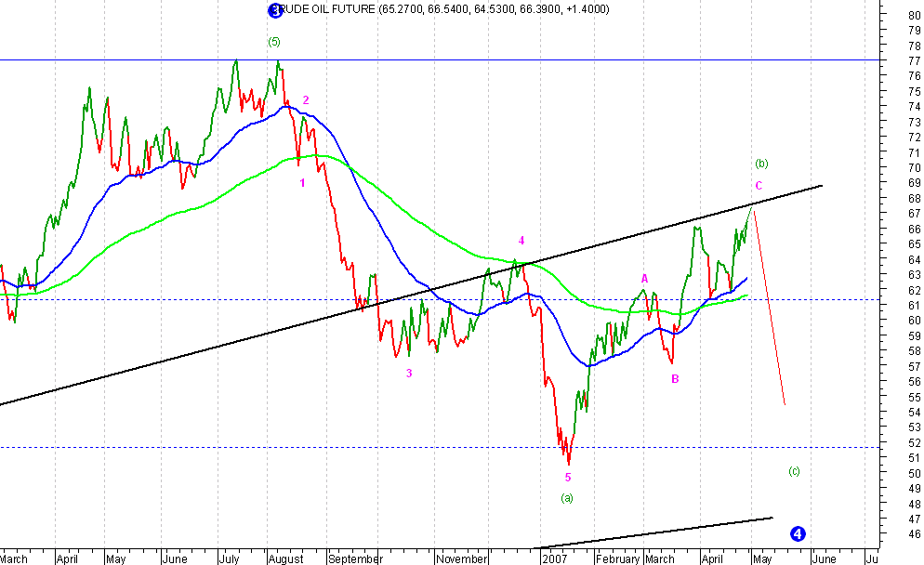Click the green (5) wave label

[x=274, y=42]
